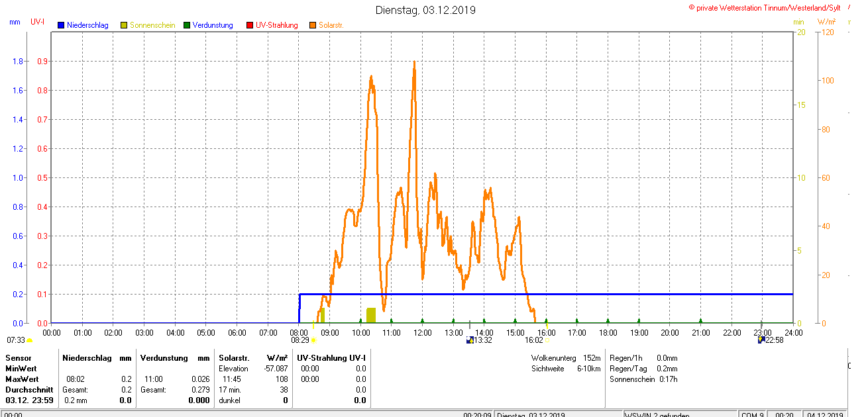This screenshot has width=868, height=417.
Task: Click the blue precipitation step at 08:00
Action: [x=299, y=308]
